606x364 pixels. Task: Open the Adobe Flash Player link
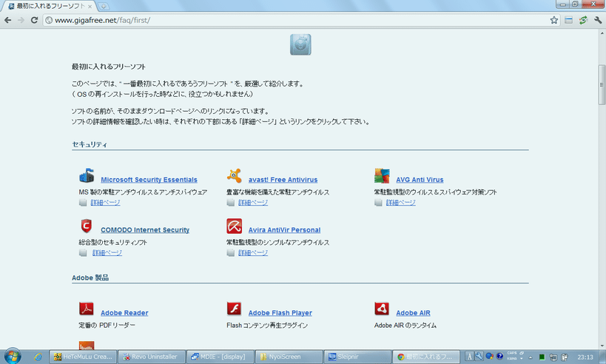pos(280,313)
